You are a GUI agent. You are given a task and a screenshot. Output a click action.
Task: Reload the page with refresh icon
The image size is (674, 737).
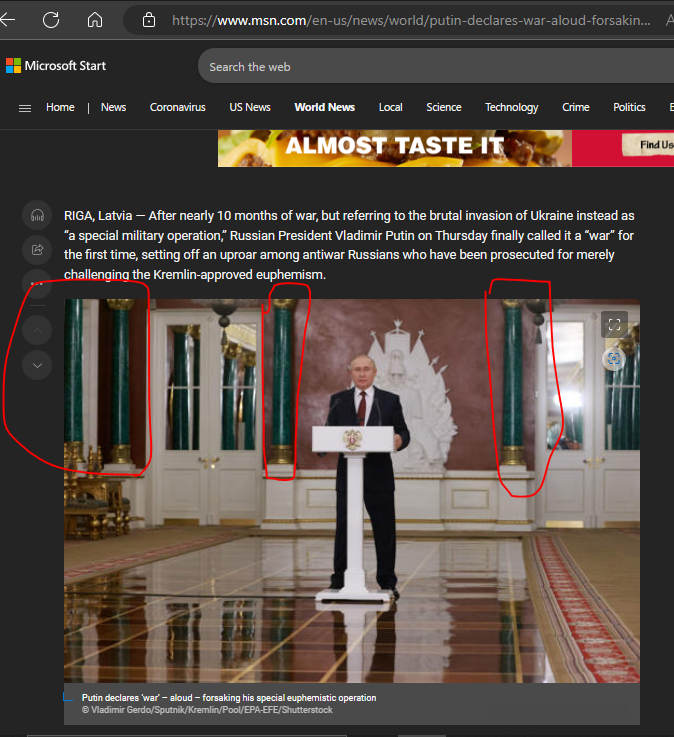coord(51,20)
